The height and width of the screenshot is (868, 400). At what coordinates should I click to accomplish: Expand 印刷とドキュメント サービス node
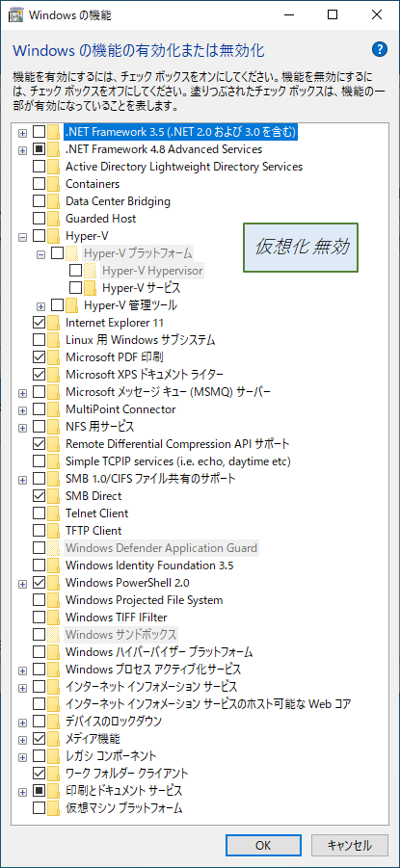(22, 792)
